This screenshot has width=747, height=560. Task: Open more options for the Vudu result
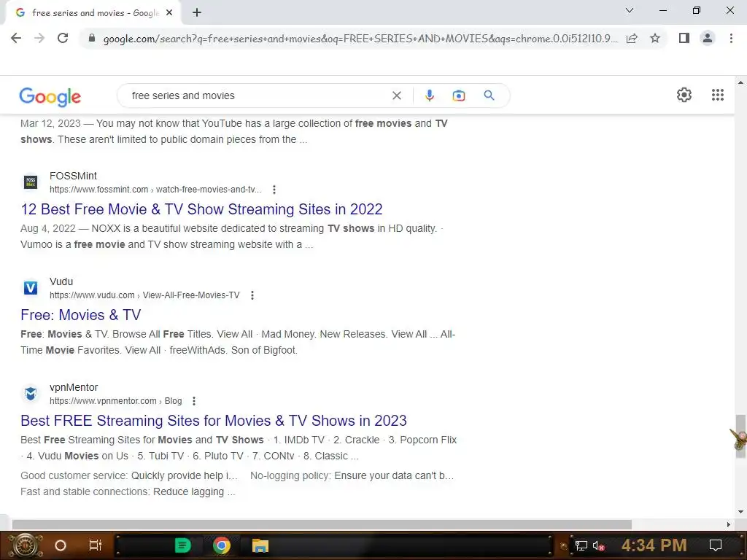(252, 295)
